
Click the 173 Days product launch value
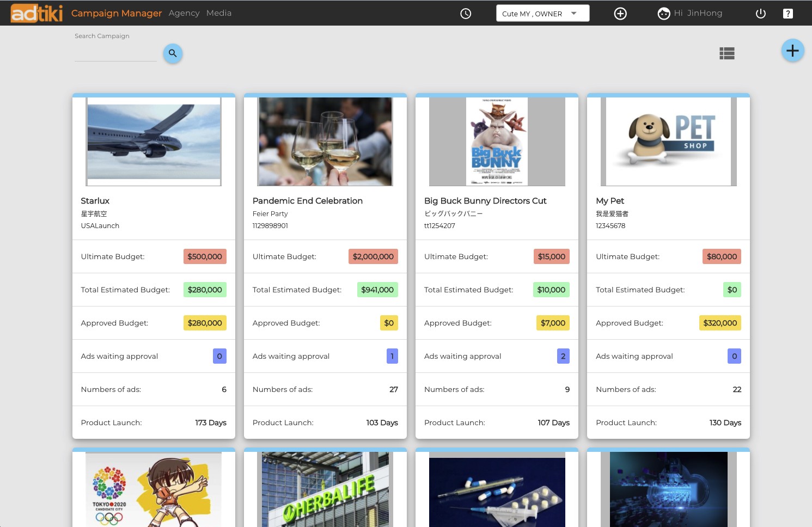[211, 422]
